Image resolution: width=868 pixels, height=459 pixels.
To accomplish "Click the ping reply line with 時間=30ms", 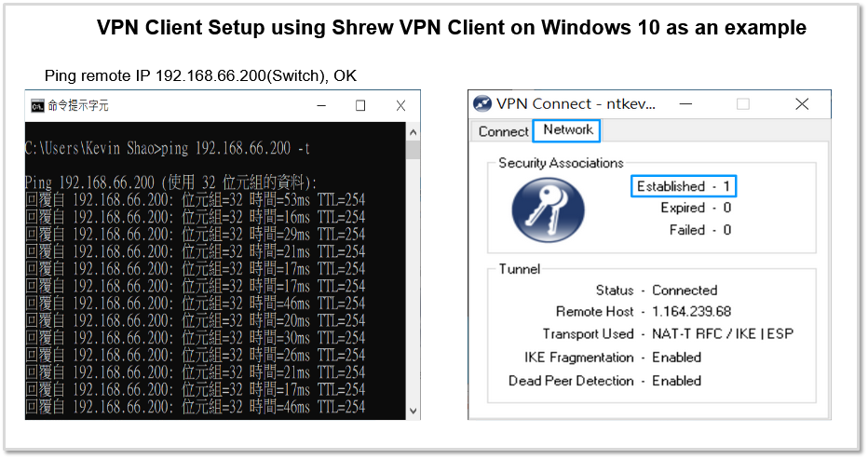I will (196, 338).
